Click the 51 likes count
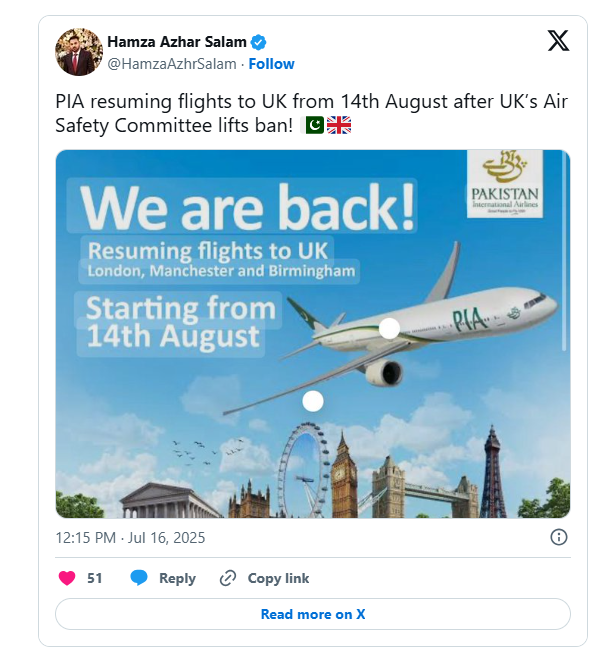This screenshot has height=660, width=614. [95, 578]
